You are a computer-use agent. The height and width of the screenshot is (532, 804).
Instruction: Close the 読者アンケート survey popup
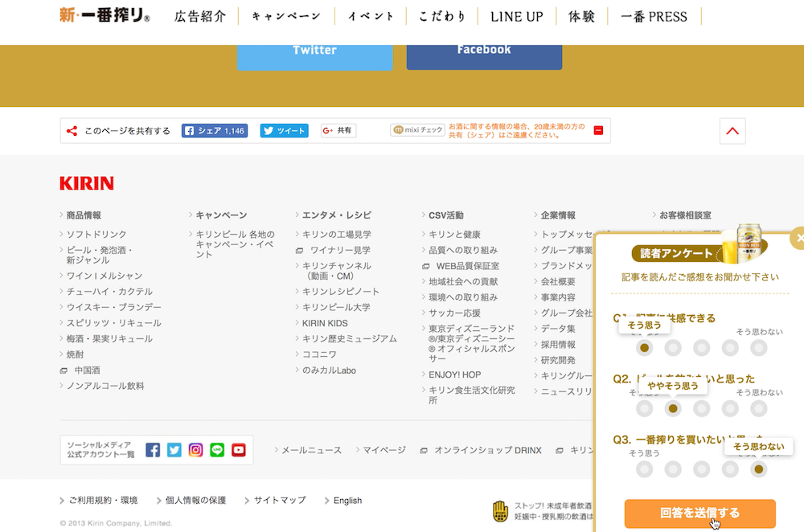[x=798, y=238]
